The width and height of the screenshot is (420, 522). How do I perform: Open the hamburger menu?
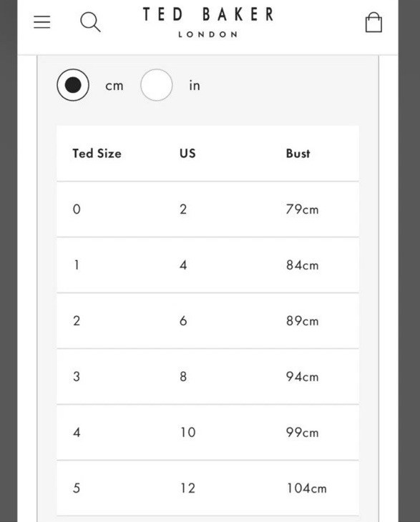42,22
